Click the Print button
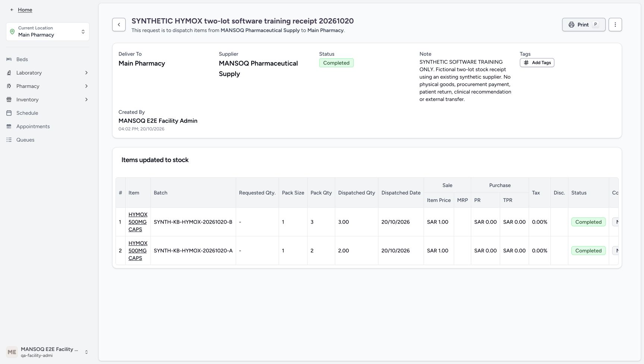This screenshot has width=644, height=364. coord(584,25)
